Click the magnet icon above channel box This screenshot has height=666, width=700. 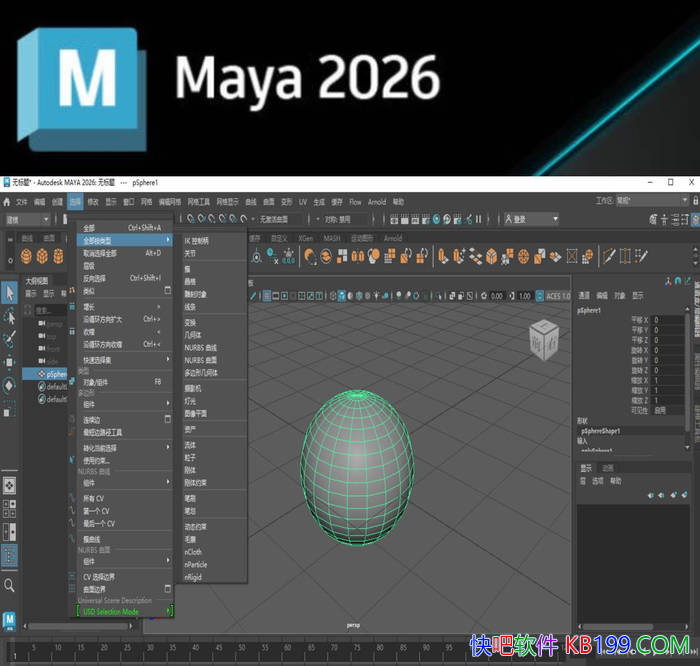678,281
